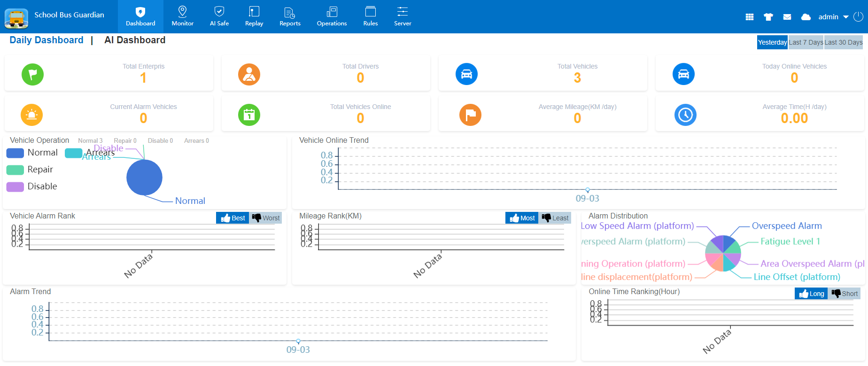Open the grid apps icon in header
The width and height of the screenshot is (868, 366).
750,17
